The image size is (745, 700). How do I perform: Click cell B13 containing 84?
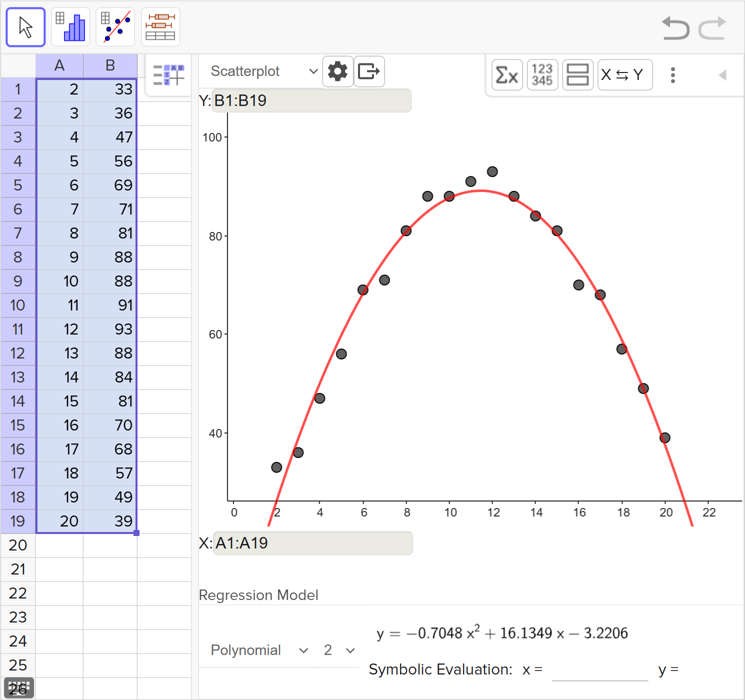pyautogui.click(x=110, y=377)
